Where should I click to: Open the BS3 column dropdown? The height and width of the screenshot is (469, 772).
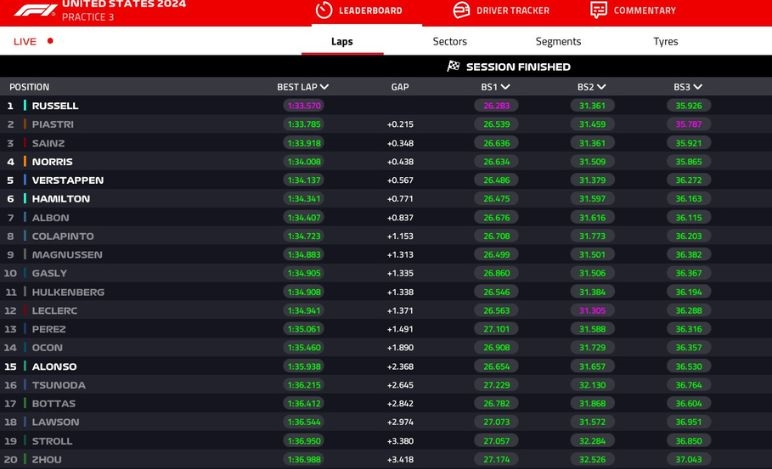click(696, 87)
